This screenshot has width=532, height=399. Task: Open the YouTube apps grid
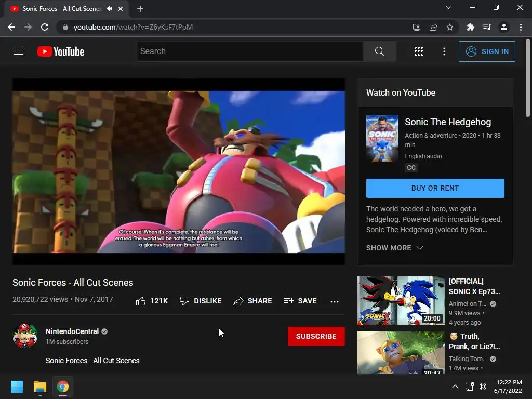point(419,51)
